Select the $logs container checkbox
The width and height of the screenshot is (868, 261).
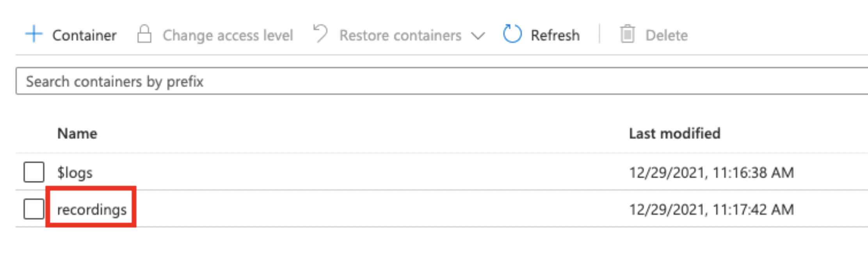[34, 172]
